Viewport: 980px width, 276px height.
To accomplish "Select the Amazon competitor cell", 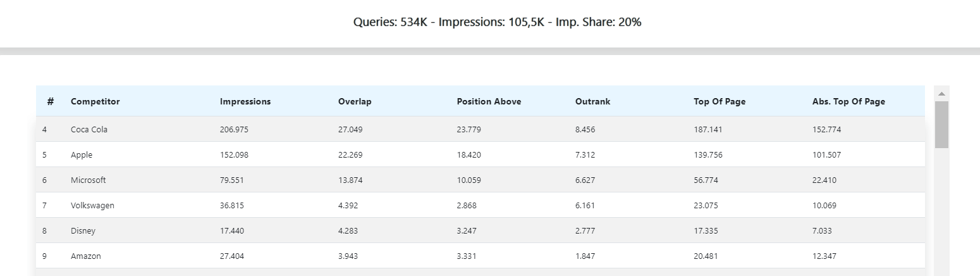I will (86, 256).
